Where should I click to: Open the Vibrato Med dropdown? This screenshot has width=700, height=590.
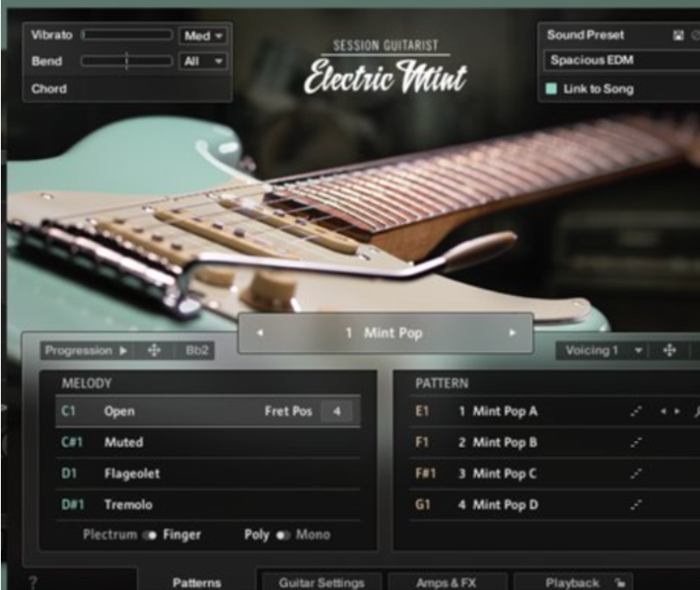click(x=203, y=36)
